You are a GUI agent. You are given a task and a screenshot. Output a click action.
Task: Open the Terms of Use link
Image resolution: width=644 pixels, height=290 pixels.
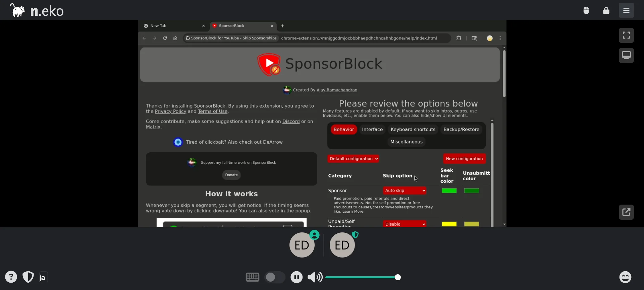tap(213, 111)
